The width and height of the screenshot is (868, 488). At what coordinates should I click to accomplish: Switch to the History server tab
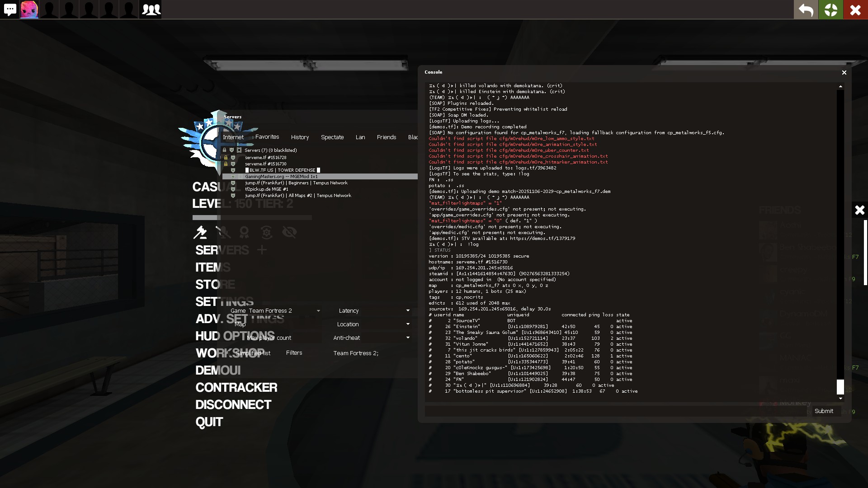click(x=300, y=137)
